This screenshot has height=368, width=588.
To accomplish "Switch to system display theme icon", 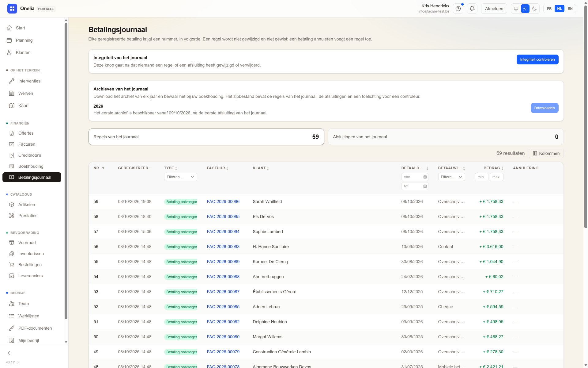I will click(x=516, y=9).
